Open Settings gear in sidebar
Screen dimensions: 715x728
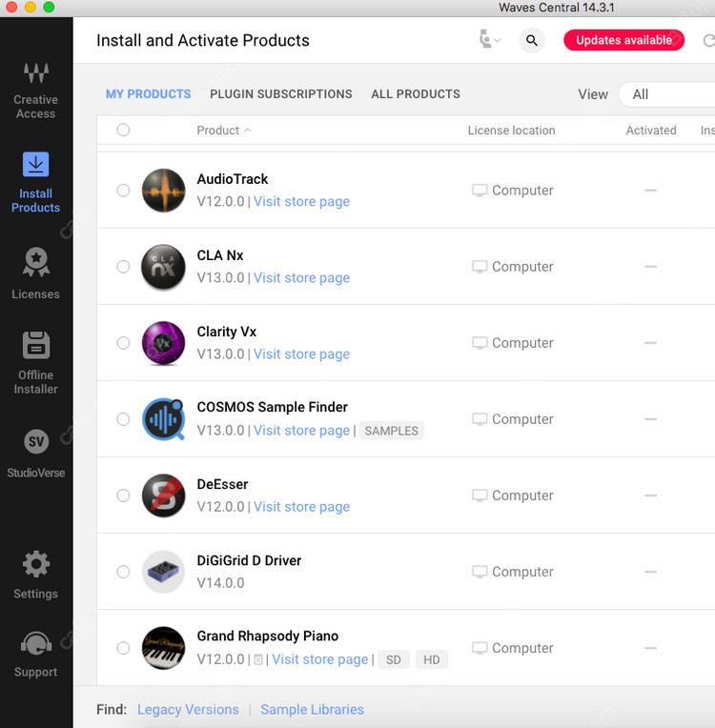tap(35, 574)
